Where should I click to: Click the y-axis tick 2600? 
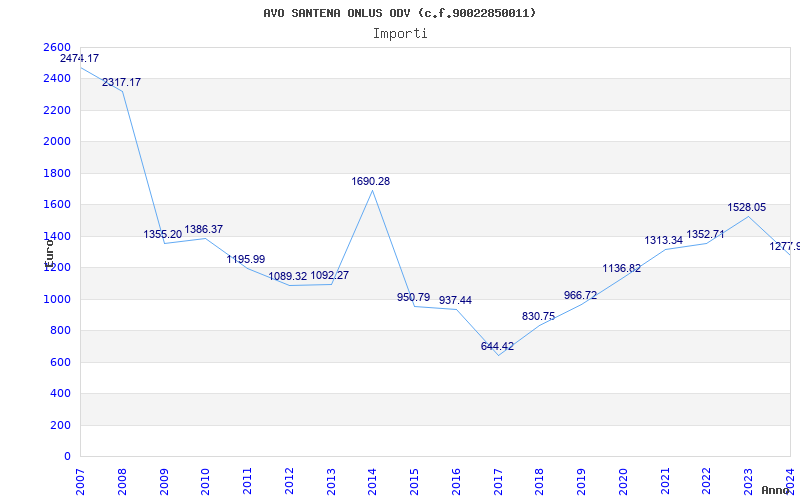57,47
